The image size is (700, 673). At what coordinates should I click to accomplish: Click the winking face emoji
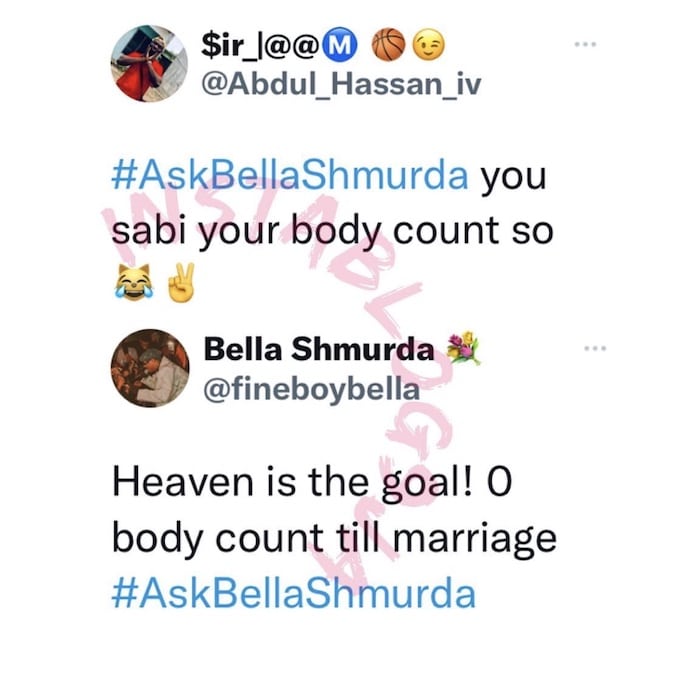429,46
